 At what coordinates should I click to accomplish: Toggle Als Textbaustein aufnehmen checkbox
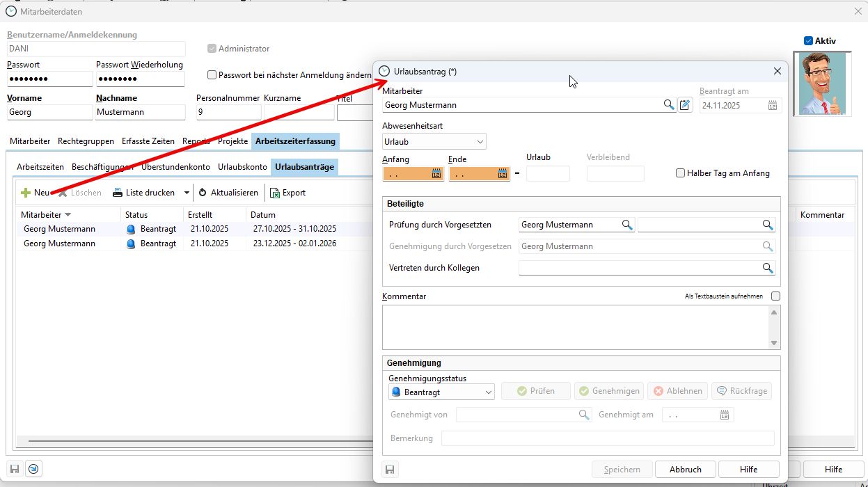pyautogui.click(x=775, y=296)
